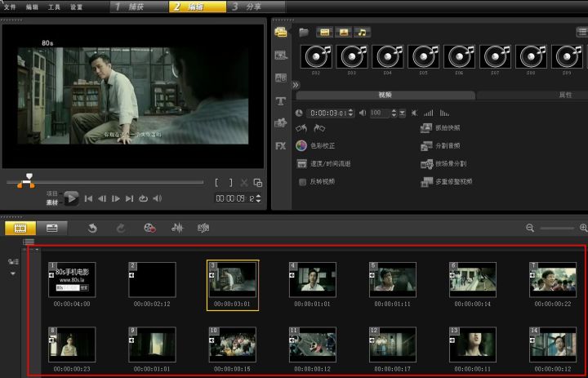Switch to the 属性 options tab

tap(565, 96)
